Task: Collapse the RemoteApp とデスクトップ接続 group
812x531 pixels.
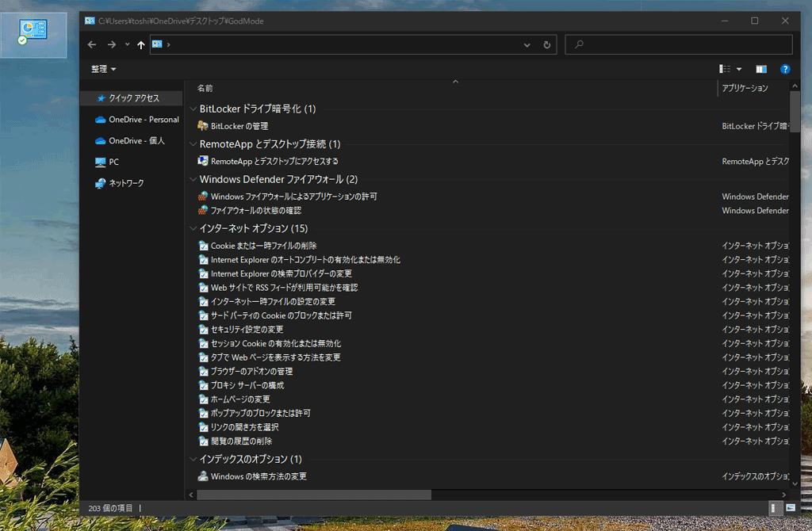Action: 193,144
